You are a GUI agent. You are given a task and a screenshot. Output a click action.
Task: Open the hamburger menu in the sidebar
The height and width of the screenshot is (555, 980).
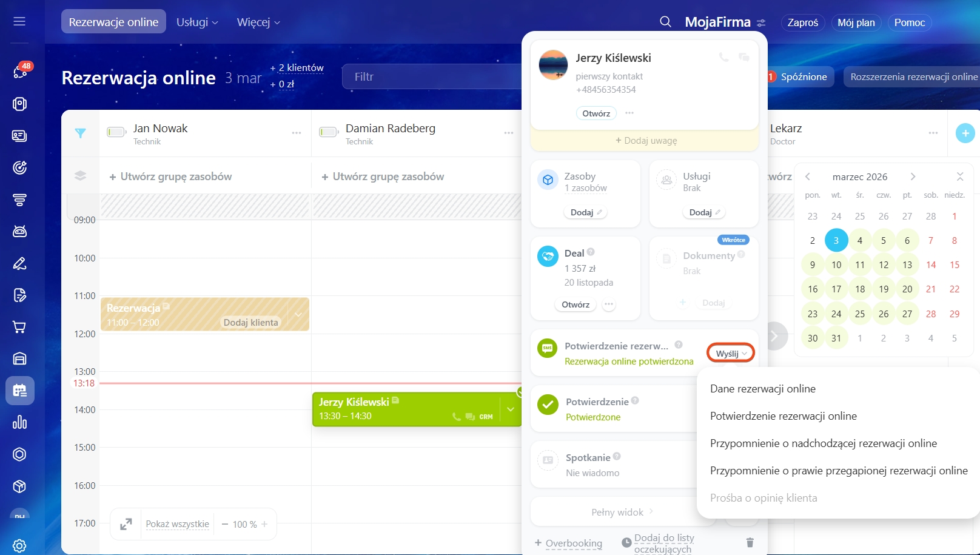(x=19, y=22)
